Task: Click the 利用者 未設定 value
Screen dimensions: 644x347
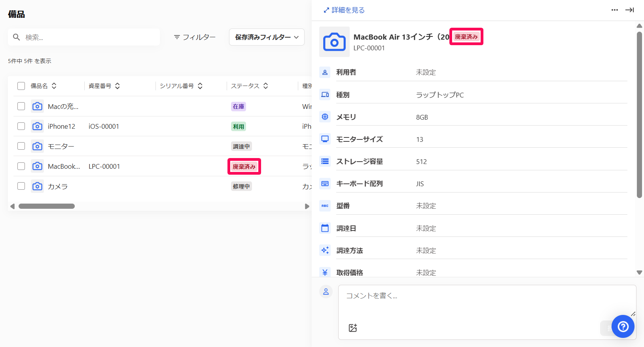Action: [426, 72]
